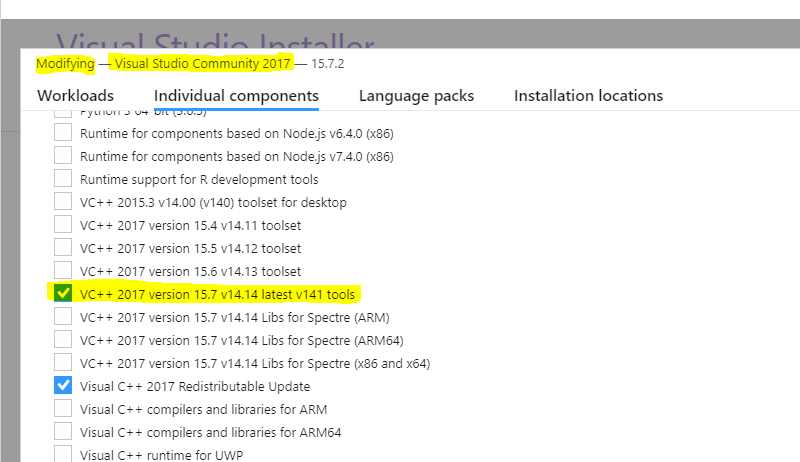Click the version number 15.7.2 text

click(x=328, y=64)
